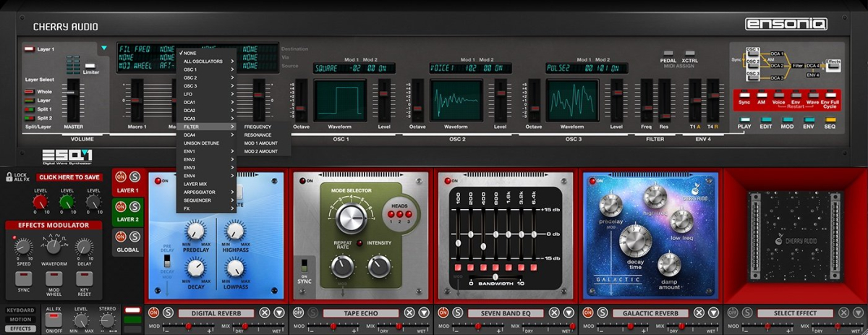868x335 pixels.
Task: Click the Seven Band EQ Bandwidth slider
Action: [x=495, y=276]
